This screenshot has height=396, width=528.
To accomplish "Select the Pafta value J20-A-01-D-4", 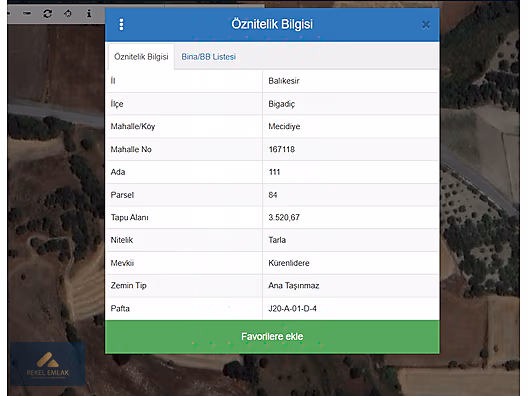I will tap(292, 308).
